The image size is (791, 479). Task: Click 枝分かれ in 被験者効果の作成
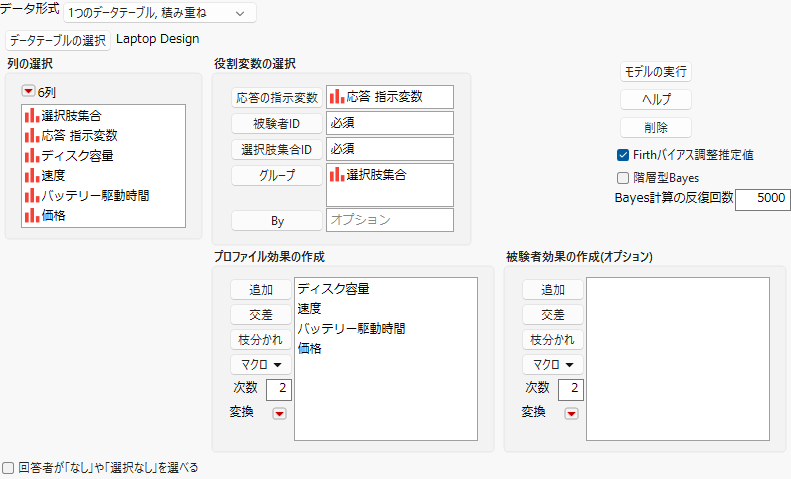553,340
